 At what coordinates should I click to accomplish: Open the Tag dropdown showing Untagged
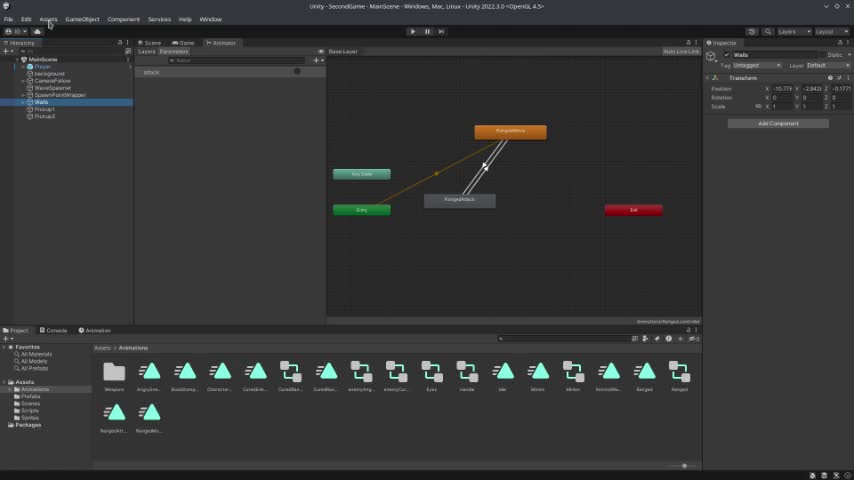[x=758, y=65]
